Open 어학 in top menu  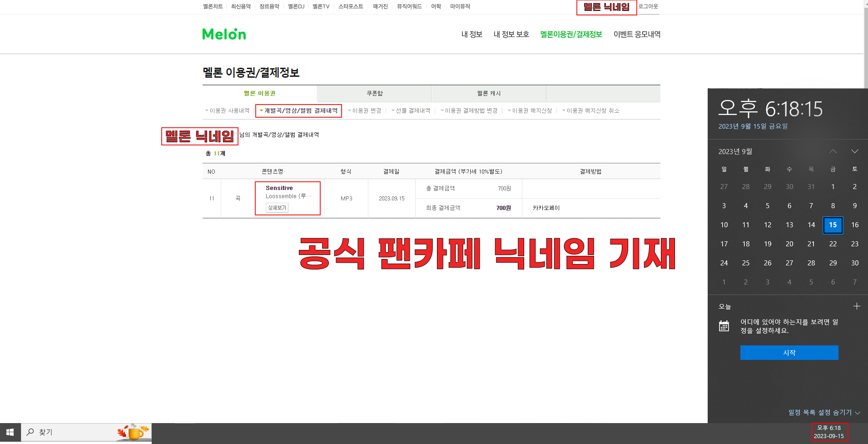436,6
